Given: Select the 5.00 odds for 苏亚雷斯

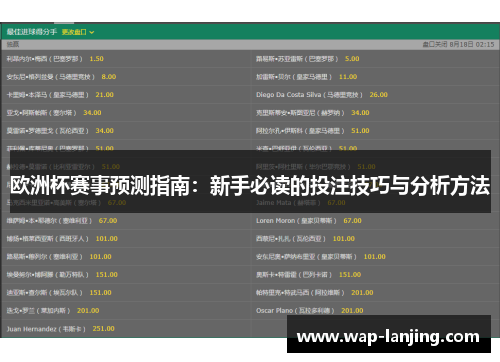Looking at the screenshot, I should point(352,59).
